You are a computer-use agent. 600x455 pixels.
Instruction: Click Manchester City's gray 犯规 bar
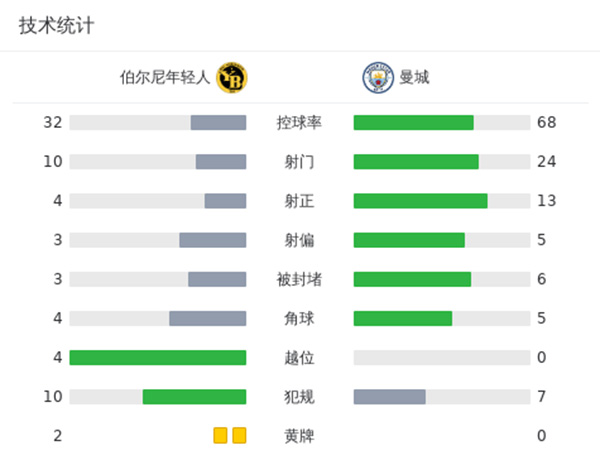(x=389, y=397)
